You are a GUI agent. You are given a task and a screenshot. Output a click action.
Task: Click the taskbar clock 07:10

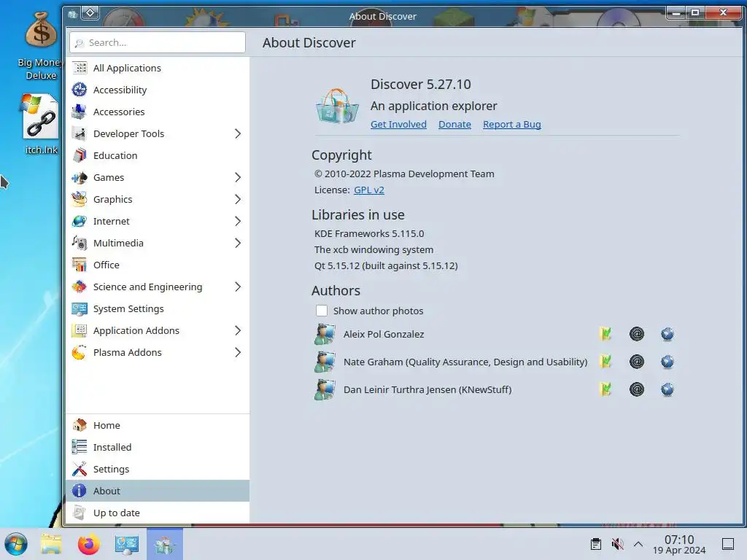point(679,540)
